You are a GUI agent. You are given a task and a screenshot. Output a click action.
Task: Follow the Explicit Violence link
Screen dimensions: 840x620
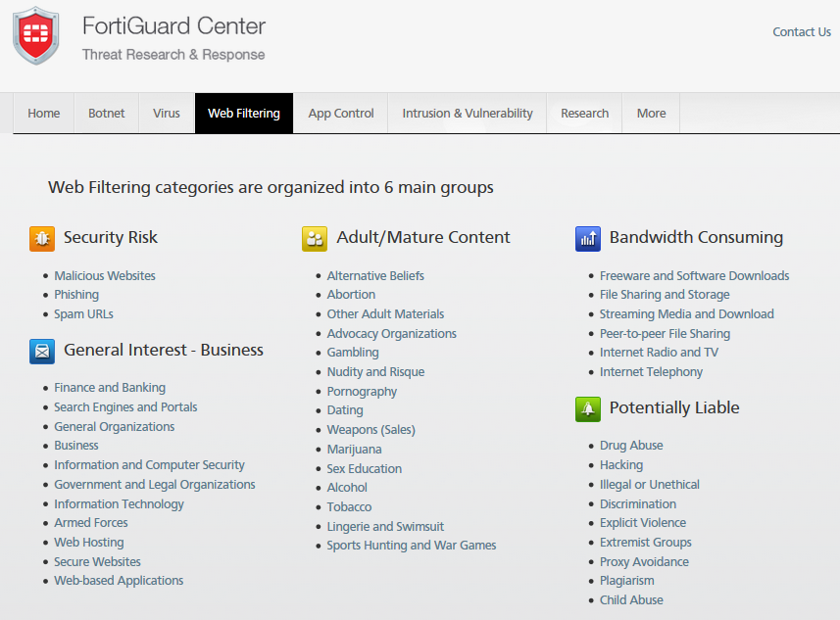[x=643, y=523]
